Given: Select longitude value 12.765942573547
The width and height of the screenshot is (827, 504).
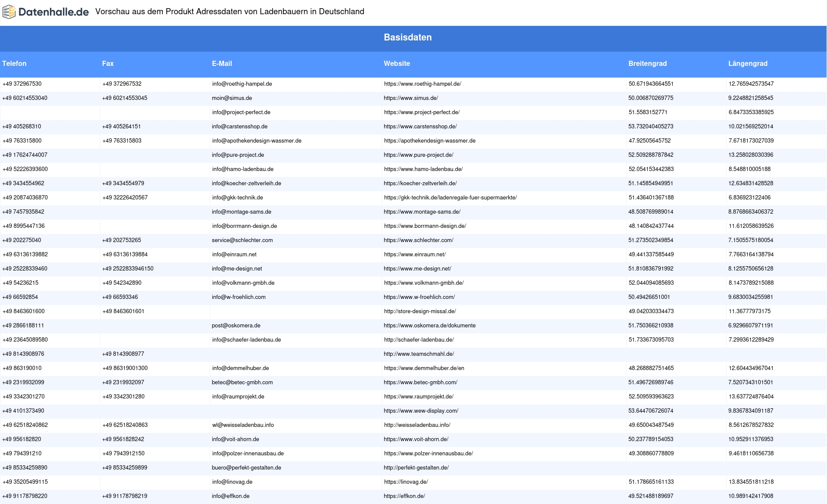Looking at the screenshot, I should pos(751,84).
